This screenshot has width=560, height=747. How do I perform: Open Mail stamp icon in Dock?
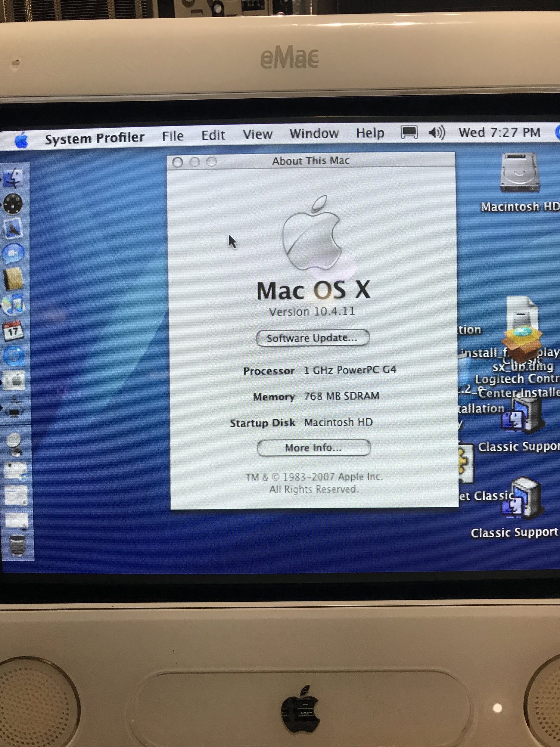(13, 228)
